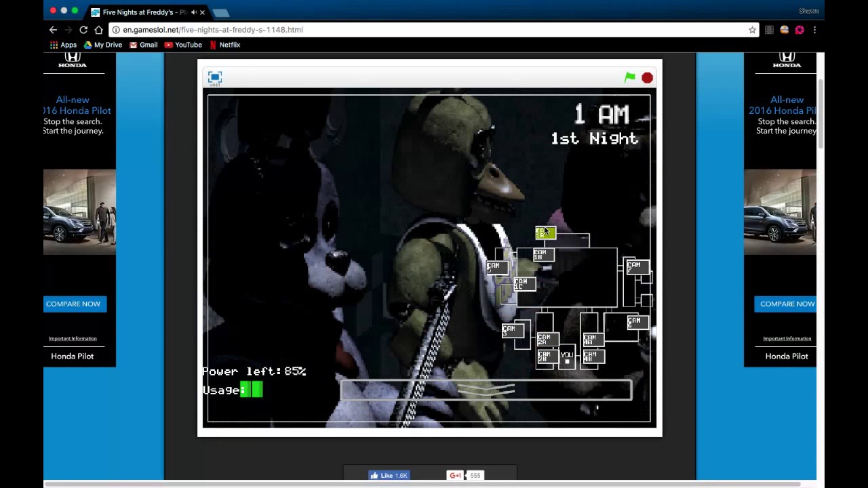Select CAM 1C on the camera map
This screenshot has height=488, width=868.
[524, 284]
